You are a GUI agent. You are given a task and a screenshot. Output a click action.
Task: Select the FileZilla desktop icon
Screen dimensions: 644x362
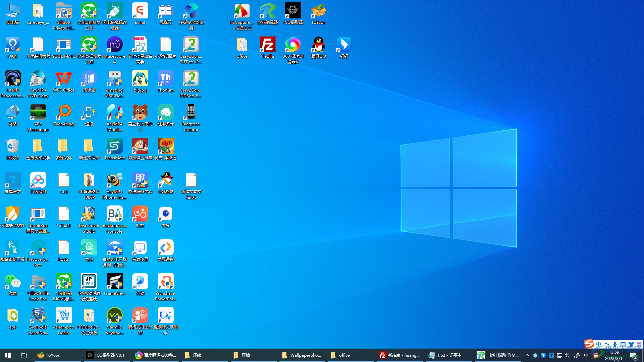pyautogui.click(x=267, y=47)
